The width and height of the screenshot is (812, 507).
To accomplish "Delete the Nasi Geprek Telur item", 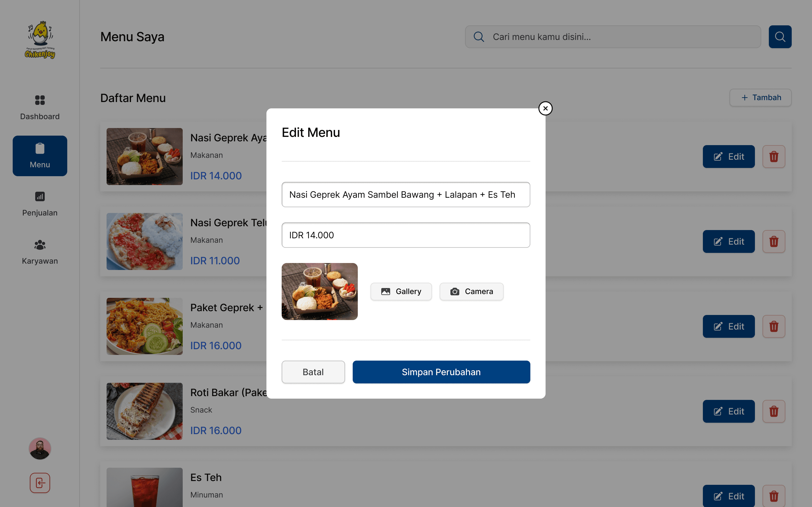I will pyautogui.click(x=773, y=241).
